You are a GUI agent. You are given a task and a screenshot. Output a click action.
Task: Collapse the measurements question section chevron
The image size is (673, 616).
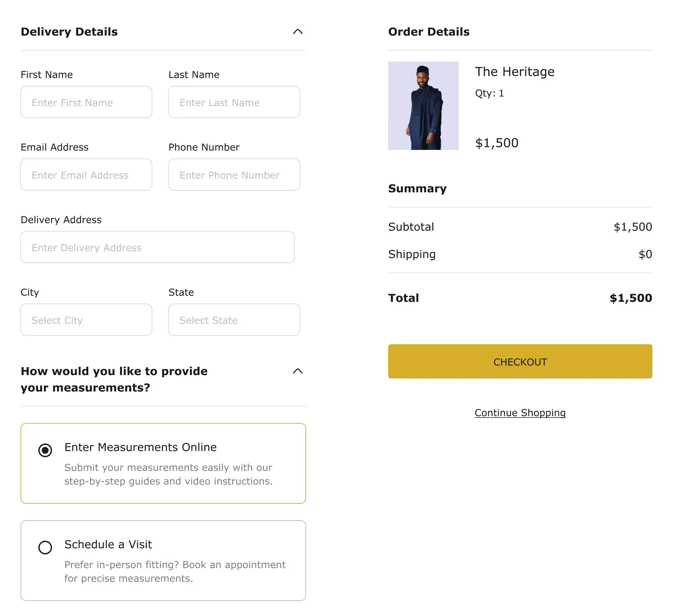pos(298,371)
